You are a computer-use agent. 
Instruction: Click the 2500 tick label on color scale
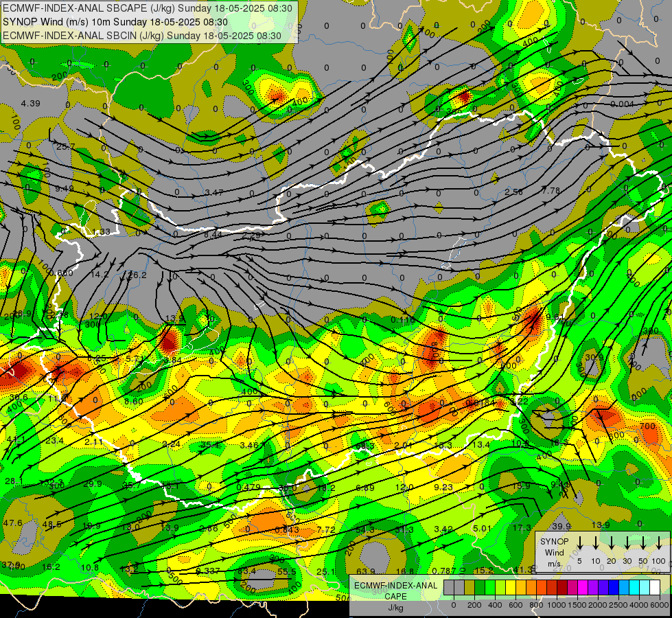coord(618,605)
